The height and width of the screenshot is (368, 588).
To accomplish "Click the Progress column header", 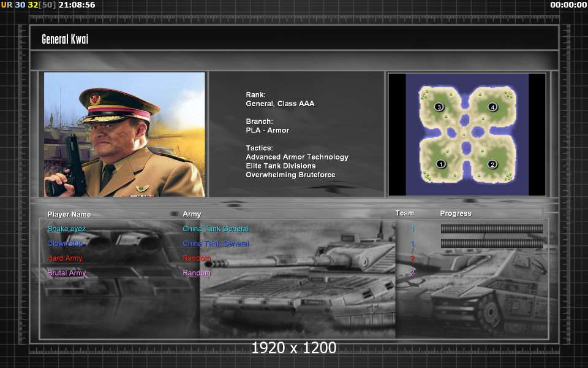I will [456, 213].
